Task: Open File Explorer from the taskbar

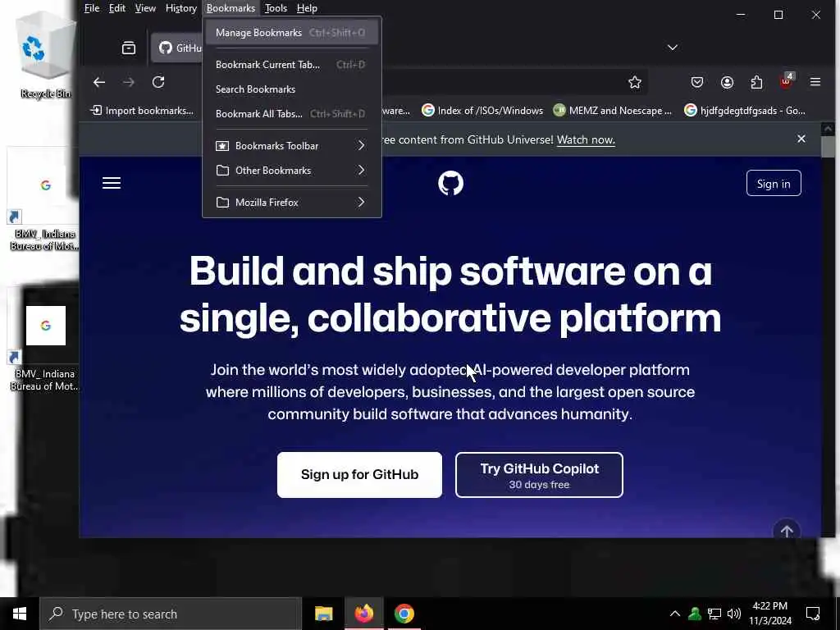Action: [x=323, y=614]
